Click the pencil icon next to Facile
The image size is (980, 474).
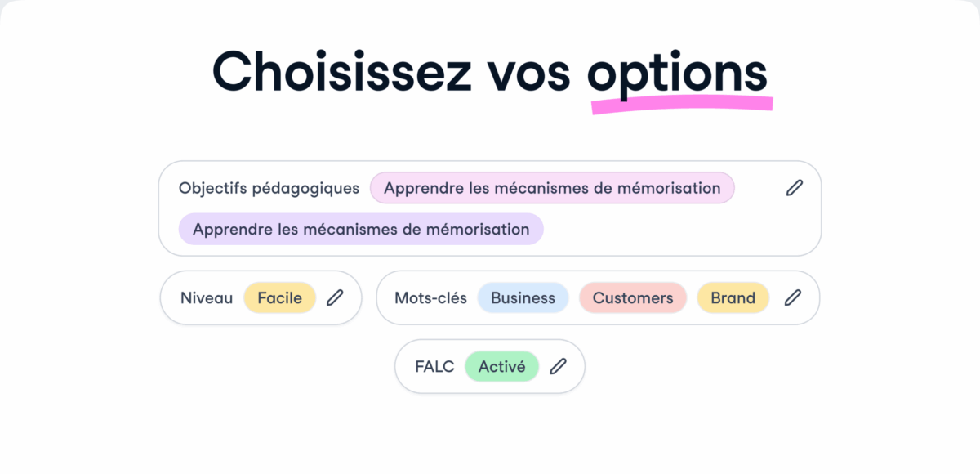click(x=335, y=297)
